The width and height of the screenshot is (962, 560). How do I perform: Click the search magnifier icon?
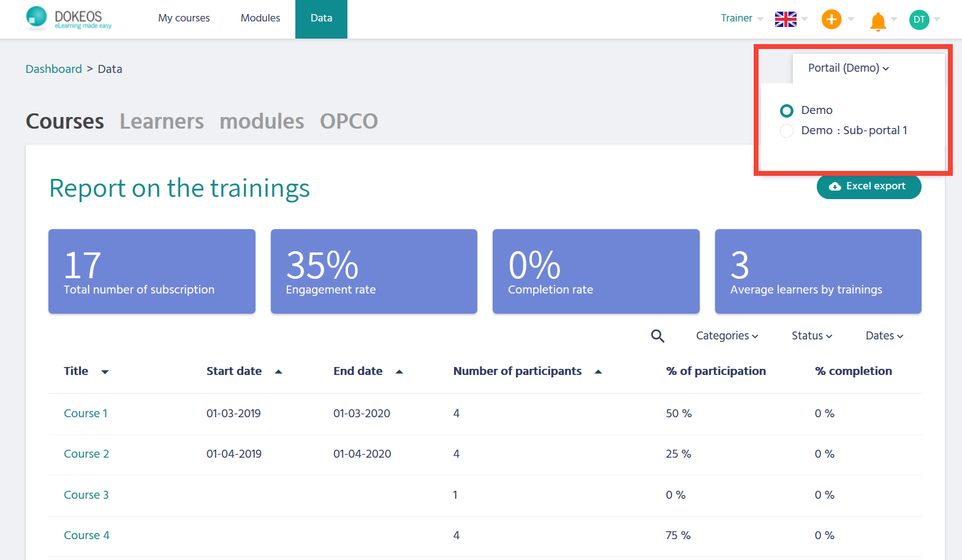(657, 336)
